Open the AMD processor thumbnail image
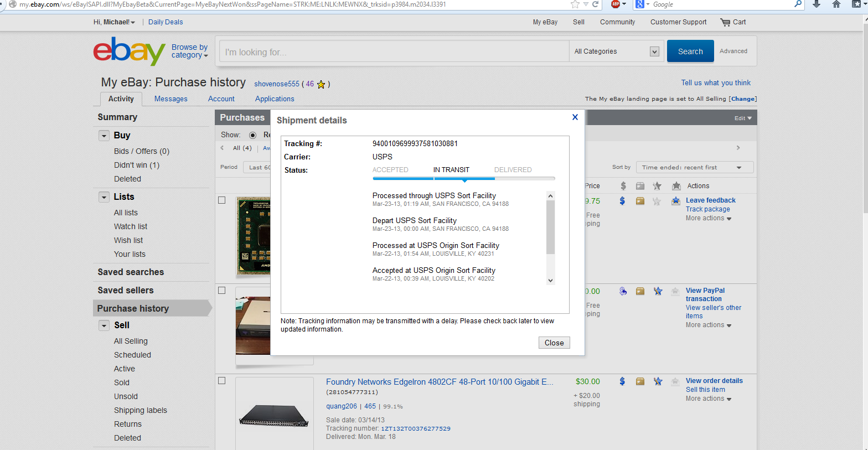Screen dimensions: 868x450 click(x=254, y=236)
